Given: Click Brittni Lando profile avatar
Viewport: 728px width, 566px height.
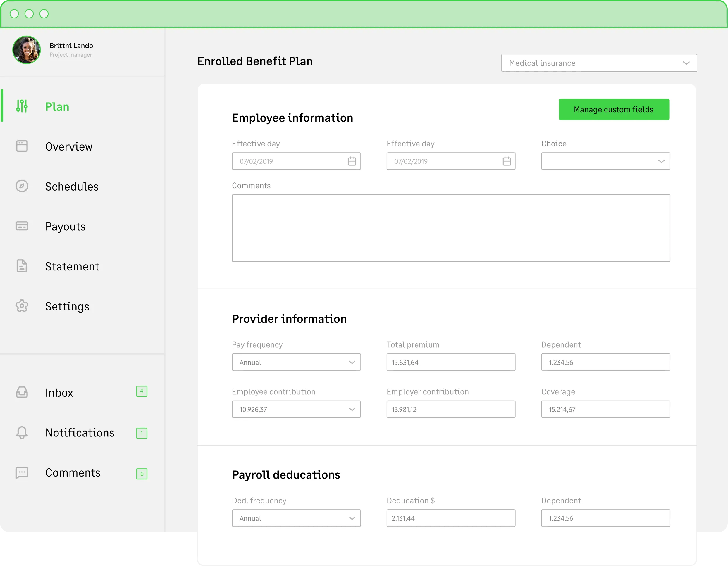Looking at the screenshot, I should (x=27, y=50).
